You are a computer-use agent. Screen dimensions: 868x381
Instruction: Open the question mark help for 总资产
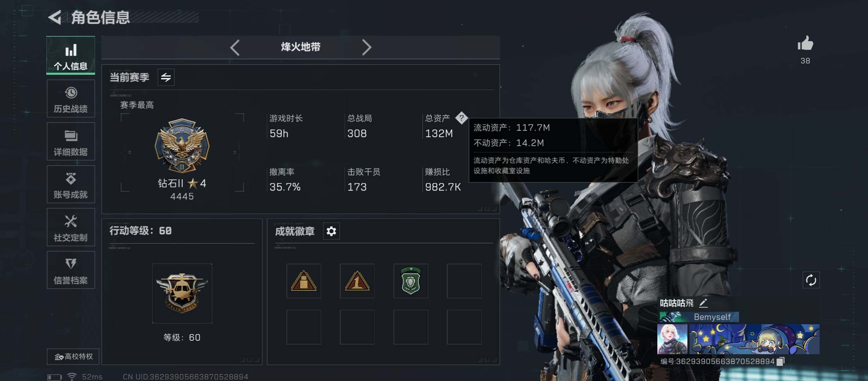pyautogui.click(x=461, y=118)
